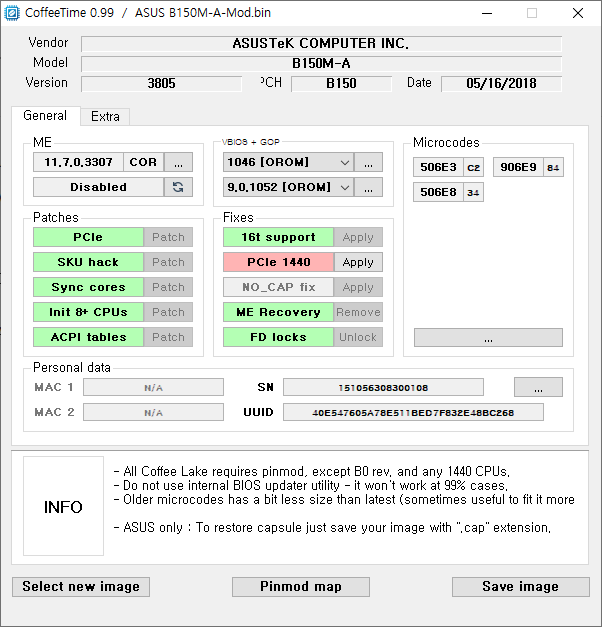Click the Sync cores status label
Screen dimensions: 602x627
pos(88,287)
